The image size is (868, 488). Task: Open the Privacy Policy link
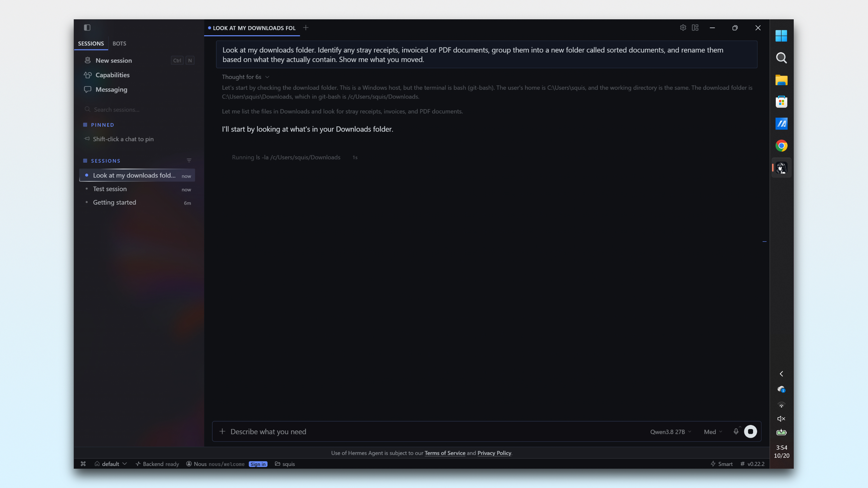click(x=494, y=453)
